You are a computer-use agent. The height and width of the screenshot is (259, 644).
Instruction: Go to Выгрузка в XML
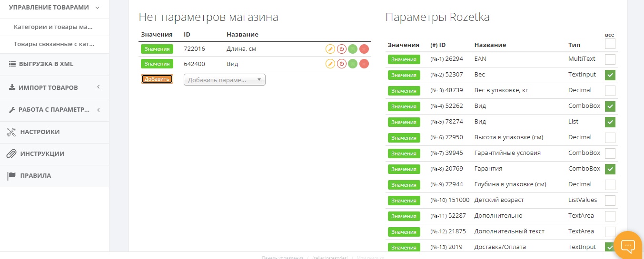tap(54, 64)
